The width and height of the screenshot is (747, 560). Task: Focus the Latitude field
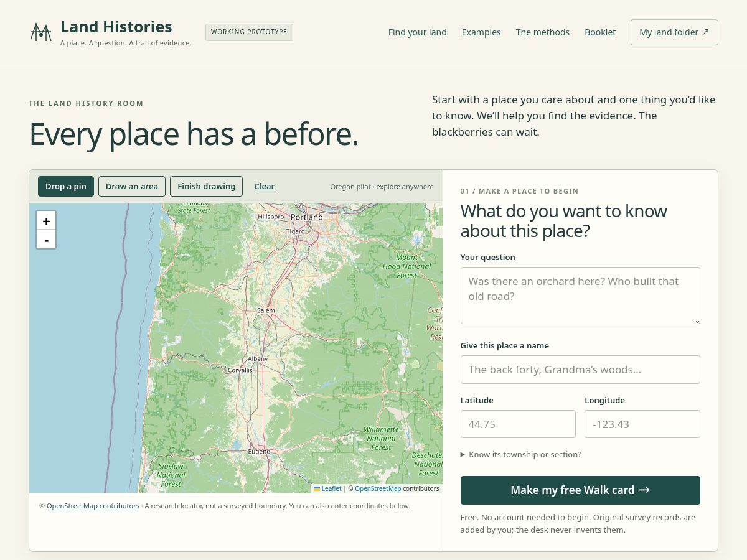pos(518,424)
